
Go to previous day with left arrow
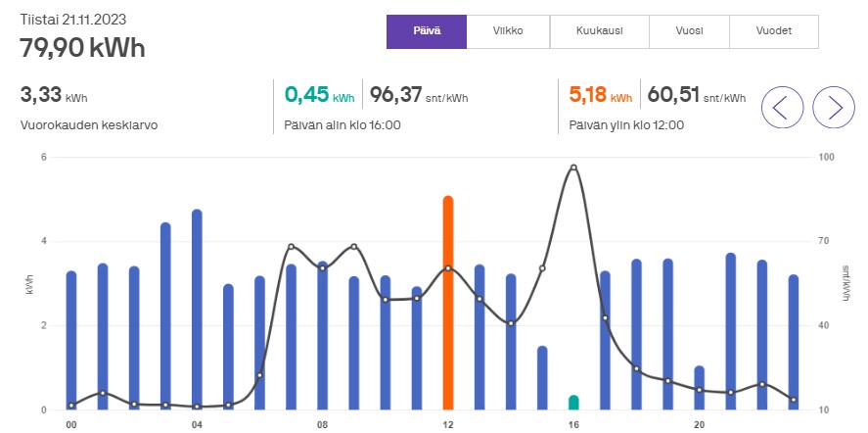coord(782,106)
